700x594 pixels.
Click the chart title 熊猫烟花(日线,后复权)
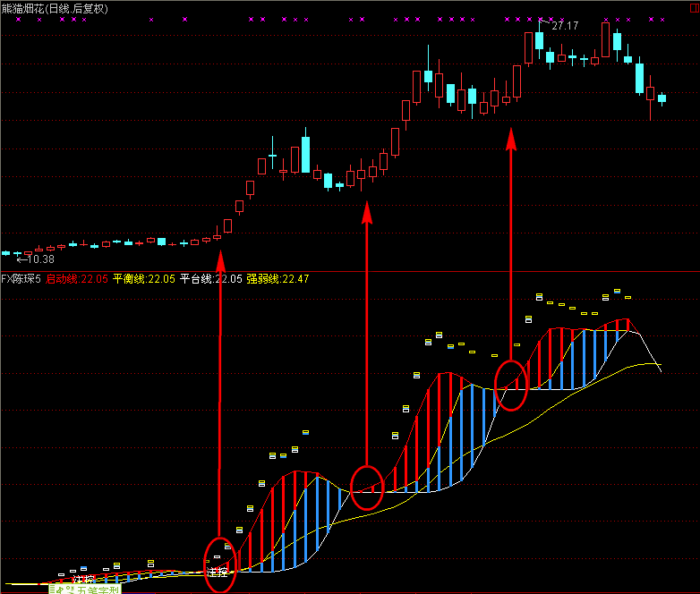55,9
